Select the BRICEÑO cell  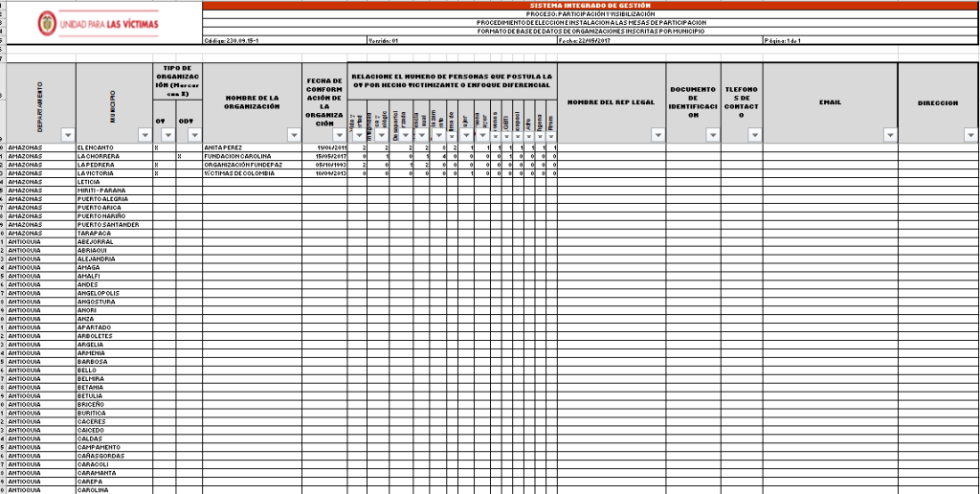coord(115,405)
